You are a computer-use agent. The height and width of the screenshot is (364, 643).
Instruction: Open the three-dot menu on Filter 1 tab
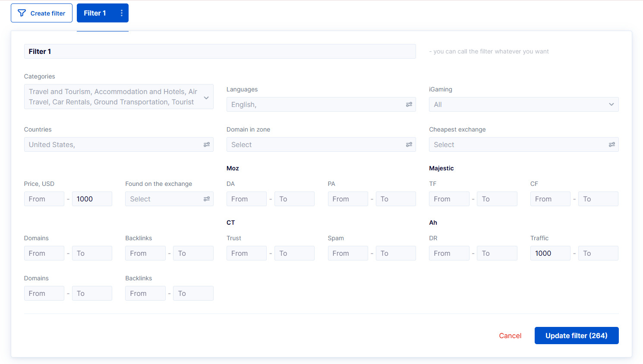pos(122,13)
